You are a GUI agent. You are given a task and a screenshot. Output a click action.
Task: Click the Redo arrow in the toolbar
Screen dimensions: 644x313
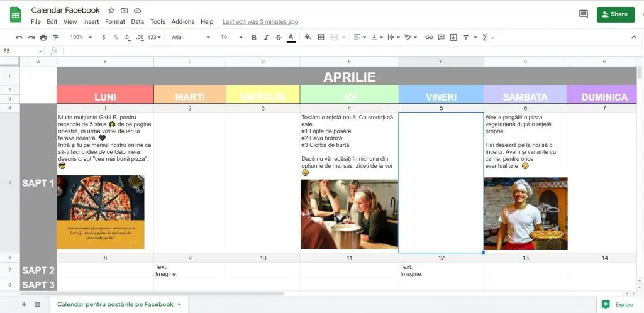point(31,37)
